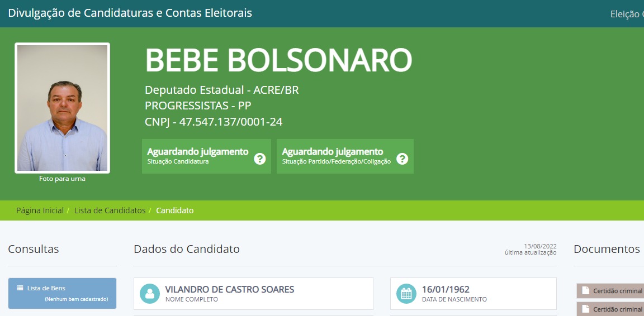Click calendar icon beside Data de Nascimento
This screenshot has width=644, height=316.
tap(406, 294)
